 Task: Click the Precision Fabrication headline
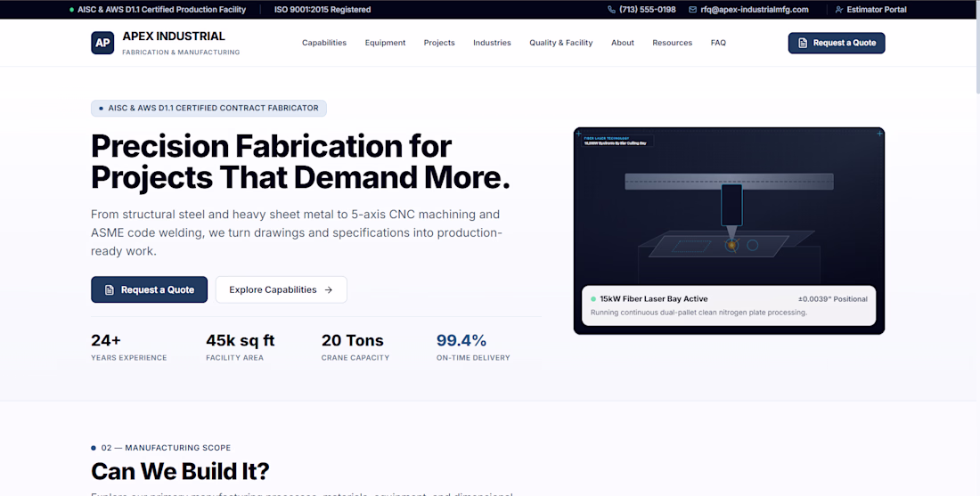[300, 162]
